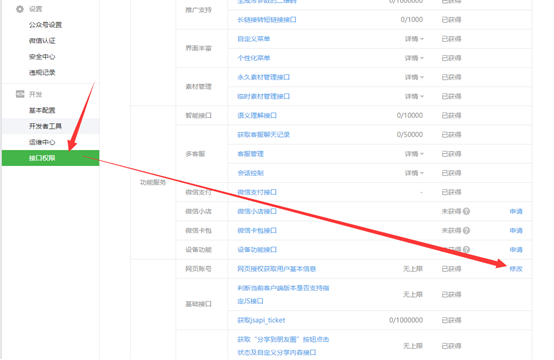This screenshot has height=360, width=554.
Task: Click the help icon in 设备功能接口 row
Action: point(466,249)
